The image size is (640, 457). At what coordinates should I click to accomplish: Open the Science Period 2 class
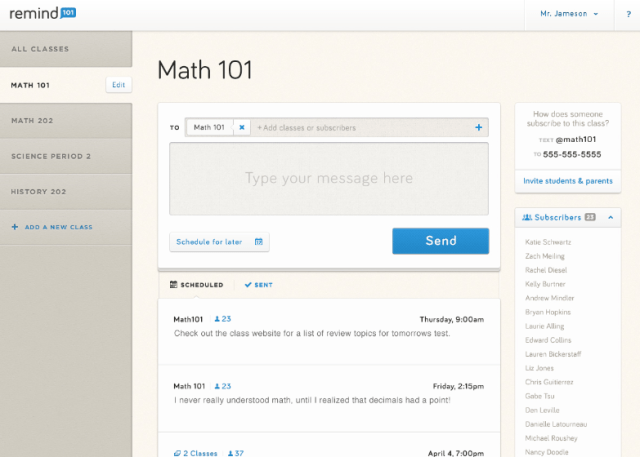(x=66, y=156)
